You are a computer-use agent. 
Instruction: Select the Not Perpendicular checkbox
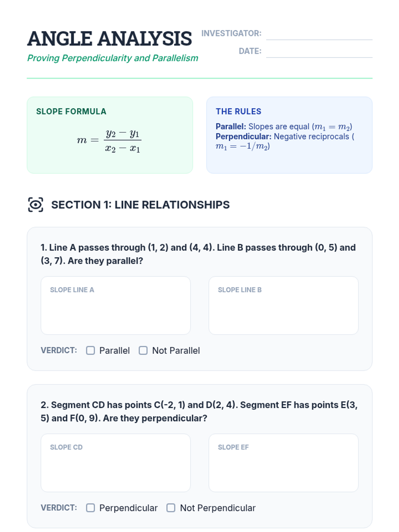coord(171,508)
